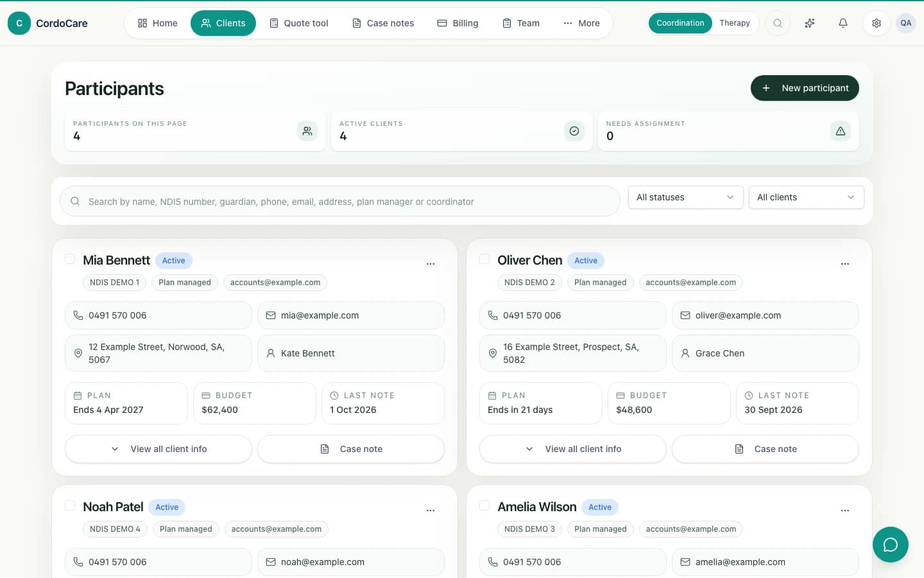Screen dimensions: 924x578
Task: Open more options for Amelia Wilson
Action: [x=845, y=510]
